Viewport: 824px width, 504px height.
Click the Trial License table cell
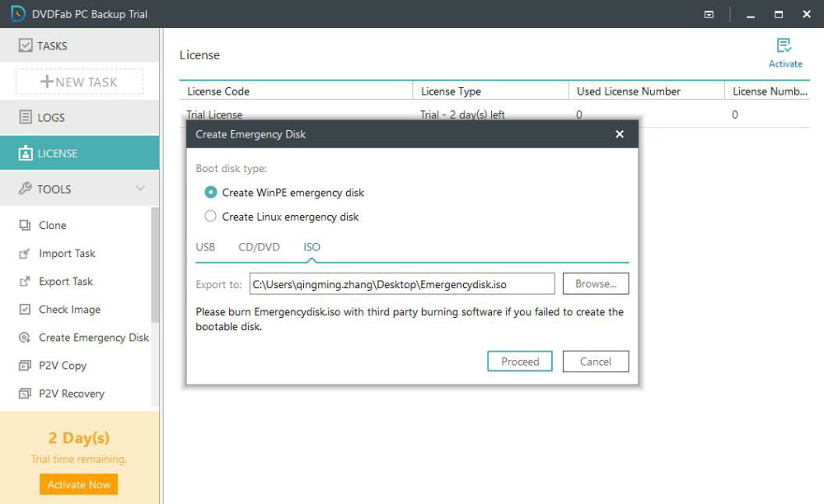click(x=214, y=114)
